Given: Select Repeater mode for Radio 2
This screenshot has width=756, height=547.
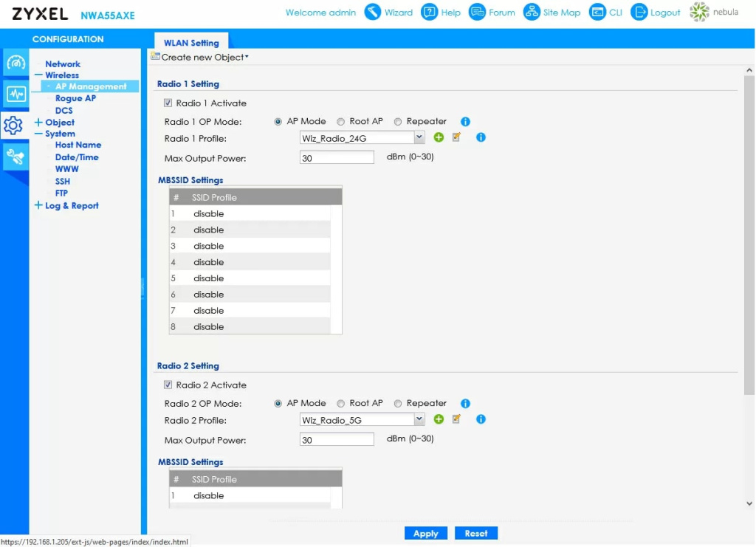Looking at the screenshot, I should (398, 404).
